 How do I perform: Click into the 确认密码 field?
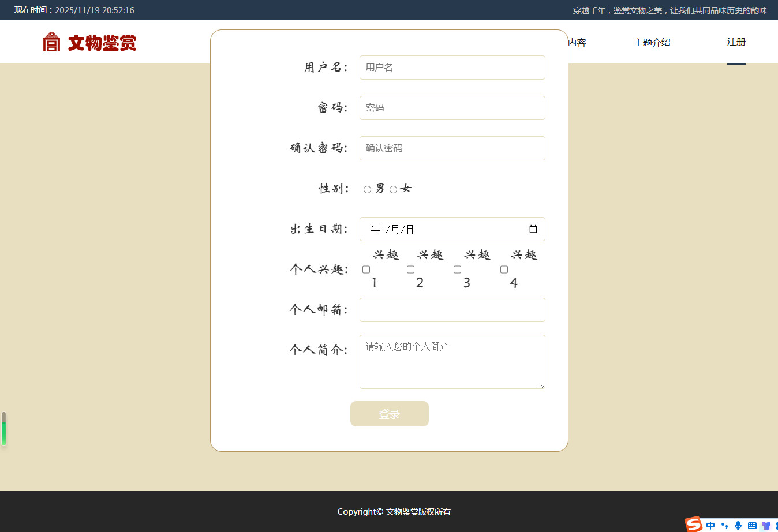click(x=452, y=148)
